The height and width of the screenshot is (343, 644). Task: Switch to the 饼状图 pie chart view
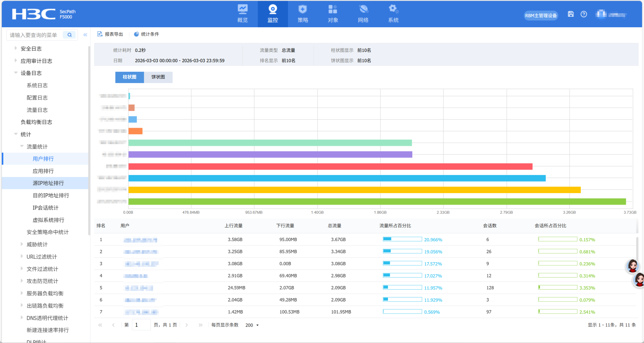point(158,77)
